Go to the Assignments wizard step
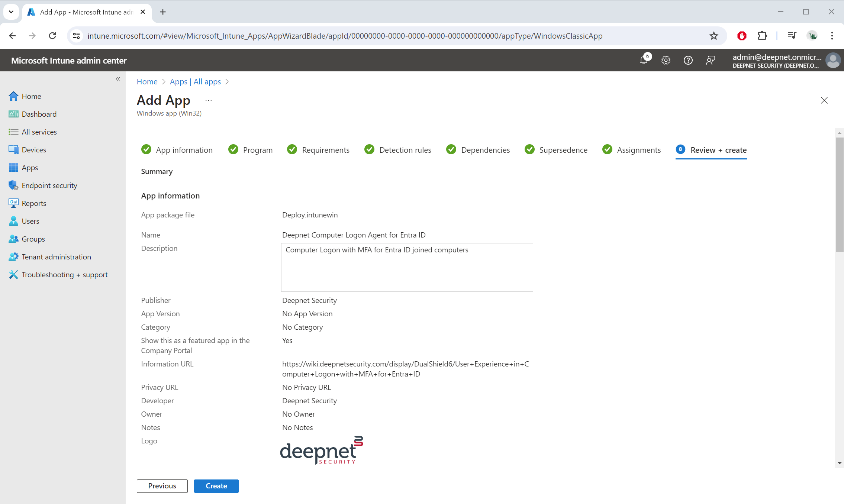This screenshot has width=844, height=504. point(638,150)
